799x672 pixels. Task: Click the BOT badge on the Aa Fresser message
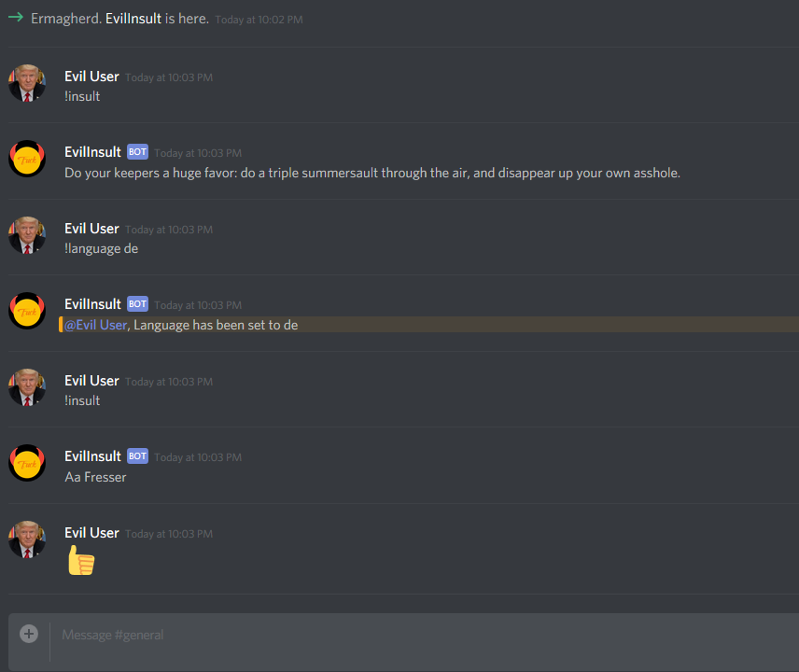pos(137,456)
